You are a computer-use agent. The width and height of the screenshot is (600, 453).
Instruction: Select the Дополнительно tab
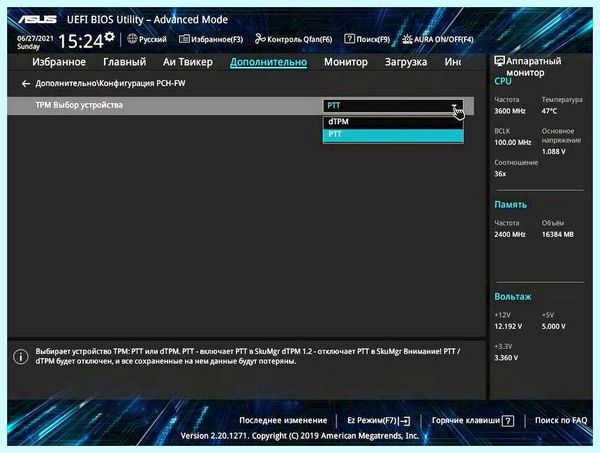pyautogui.click(x=268, y=62)
